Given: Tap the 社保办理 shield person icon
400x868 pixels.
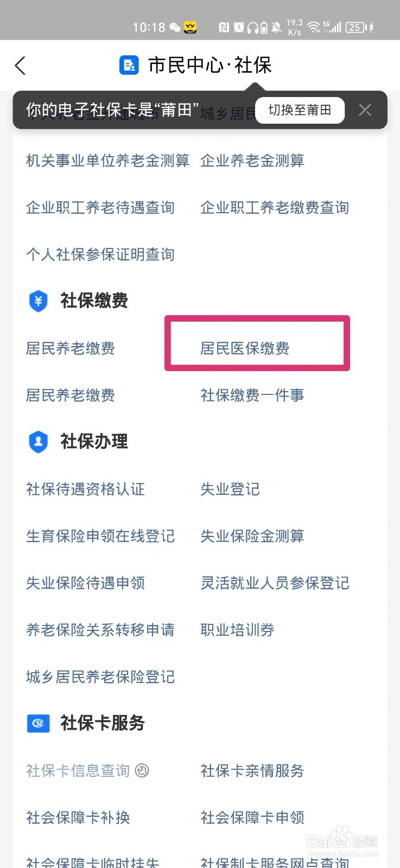Looking at the screenshot, I should pos(38,442).
